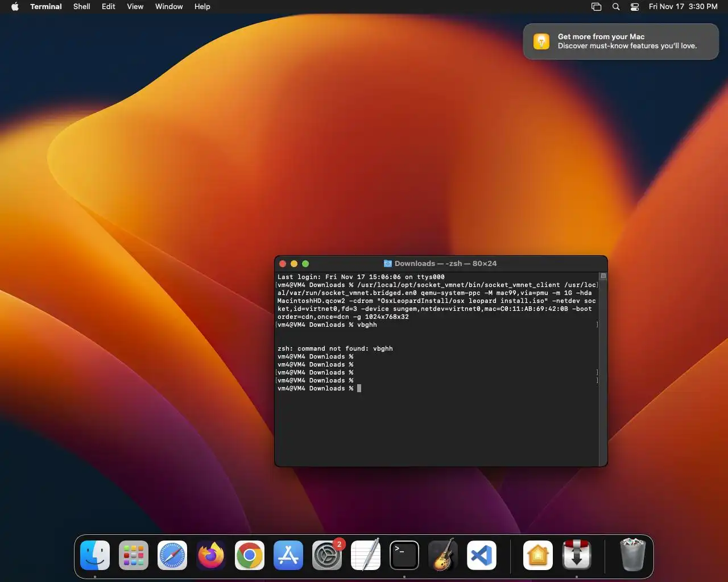Zoom the Terminal window with green button
728x582 pixels.
[305, 264]
